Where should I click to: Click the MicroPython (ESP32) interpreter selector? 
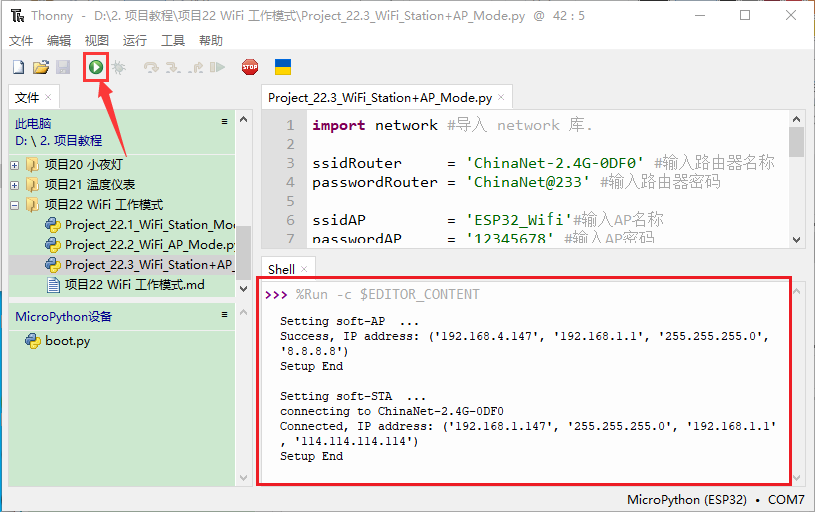click(x=686, y=500)
